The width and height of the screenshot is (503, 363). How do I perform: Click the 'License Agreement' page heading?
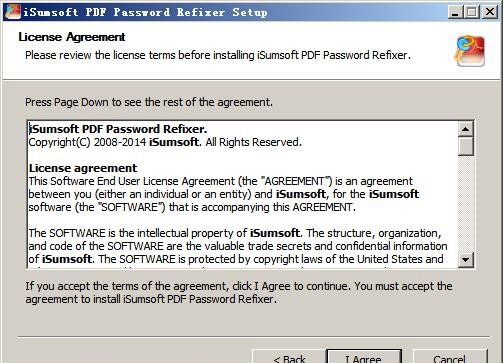[x=72, y=37]
